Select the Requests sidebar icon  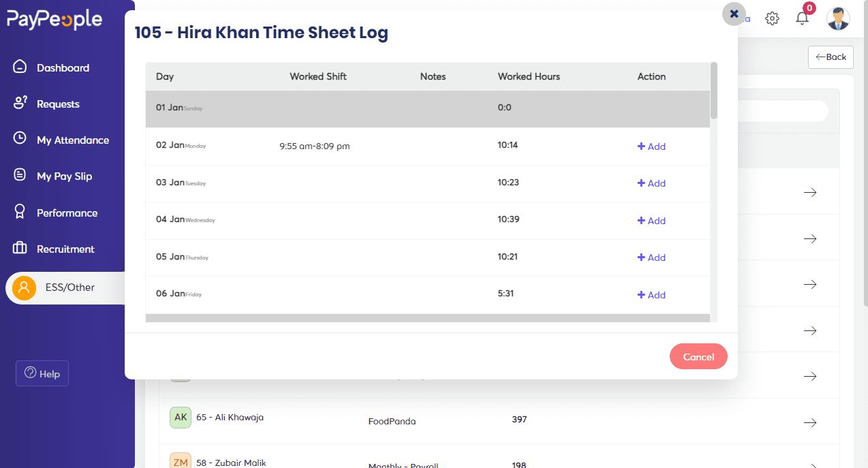pyautogui.click(x=20, y=104)
